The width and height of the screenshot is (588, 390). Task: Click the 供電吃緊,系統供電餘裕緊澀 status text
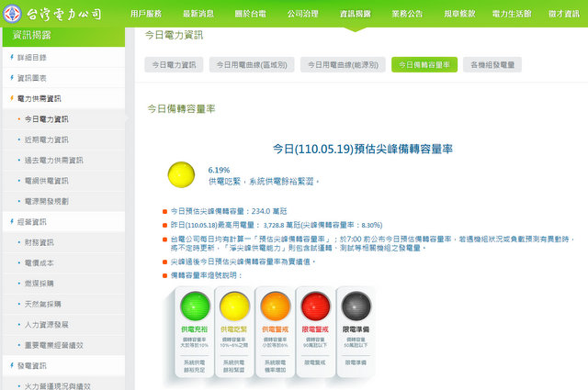264,182
